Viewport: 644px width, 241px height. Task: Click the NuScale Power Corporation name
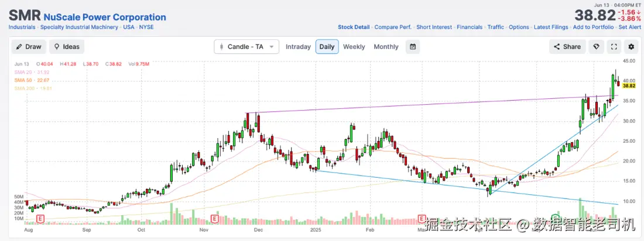point(105,17)
